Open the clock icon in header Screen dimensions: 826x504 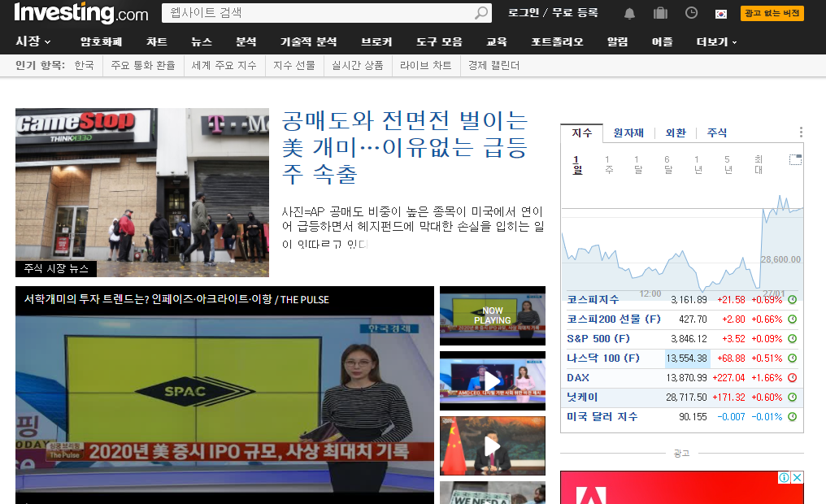click(691, 13)
